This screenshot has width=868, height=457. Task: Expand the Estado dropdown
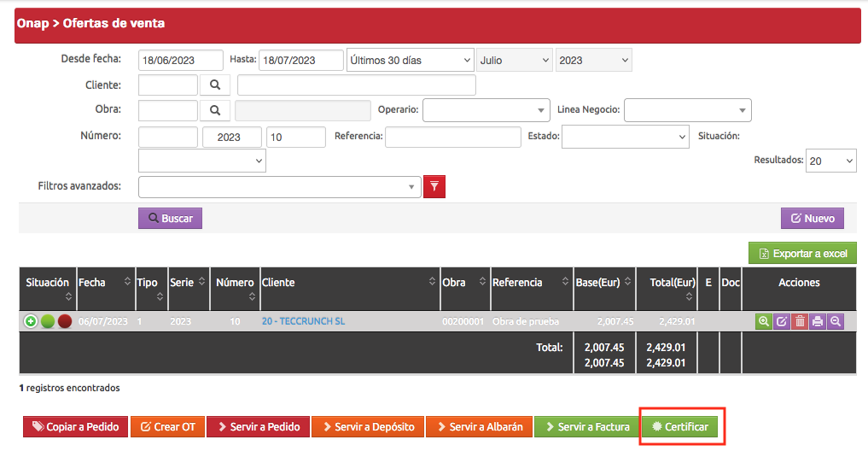[x=625, y=137]
